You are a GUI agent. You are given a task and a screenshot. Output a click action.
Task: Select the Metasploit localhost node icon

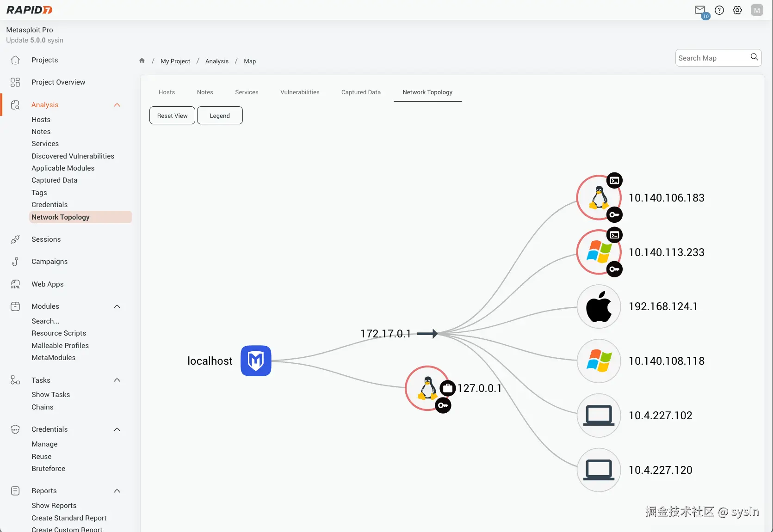[x=255, y=361]
